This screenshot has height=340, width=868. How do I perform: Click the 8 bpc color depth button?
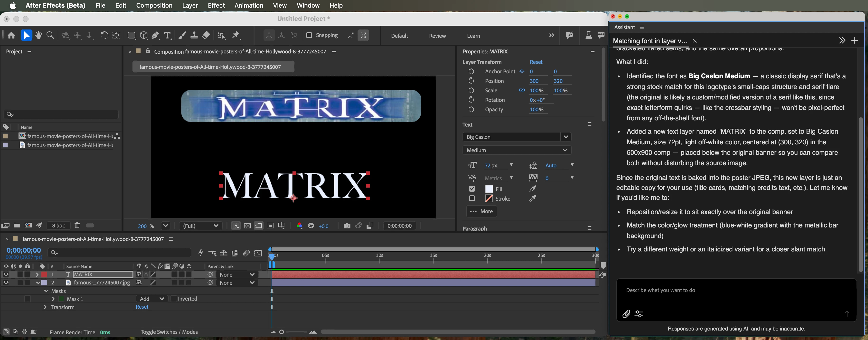[x=58, y=225]
